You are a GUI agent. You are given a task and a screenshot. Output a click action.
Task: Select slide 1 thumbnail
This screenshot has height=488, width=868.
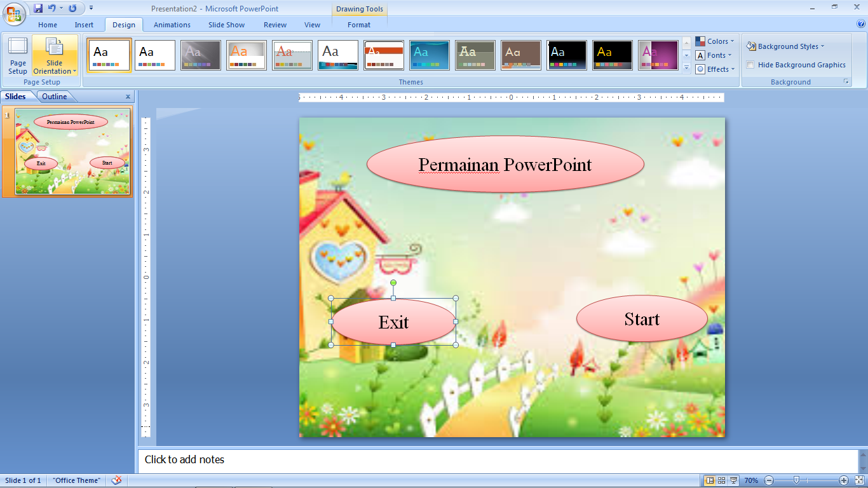[72, 151]
